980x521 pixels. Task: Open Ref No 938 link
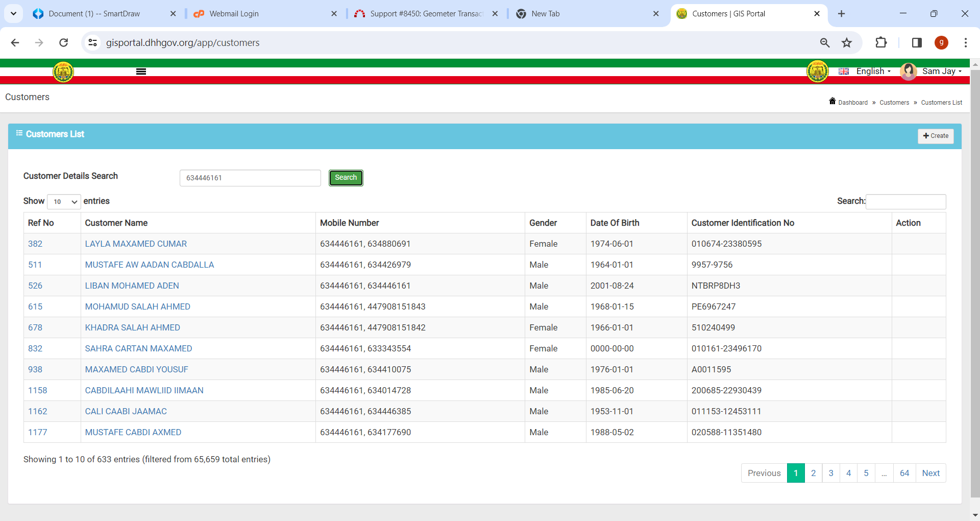tap(35, 369)
